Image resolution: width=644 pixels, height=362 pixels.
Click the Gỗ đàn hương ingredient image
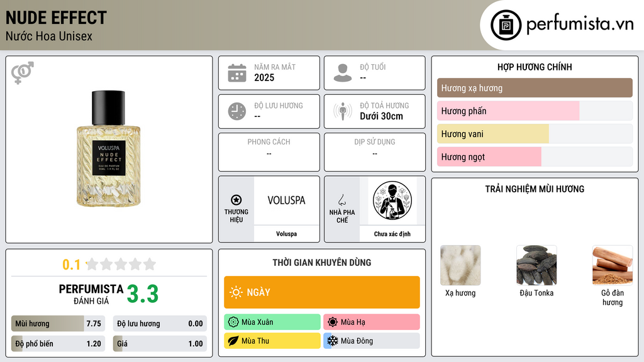(613, 265)
